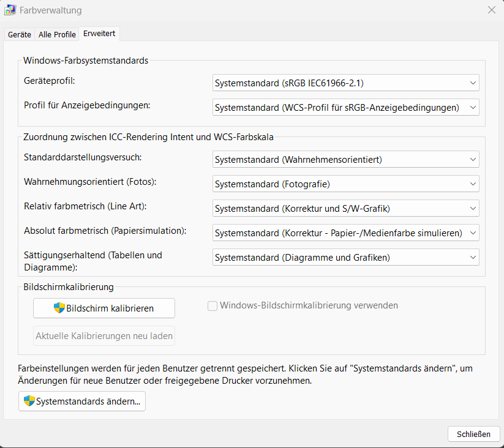The width and height of the screenshot is (504, 448).
Task: Expand Absolut farbmetrisch (Papiersimulation) dropdown
Action: click(345, 233)
